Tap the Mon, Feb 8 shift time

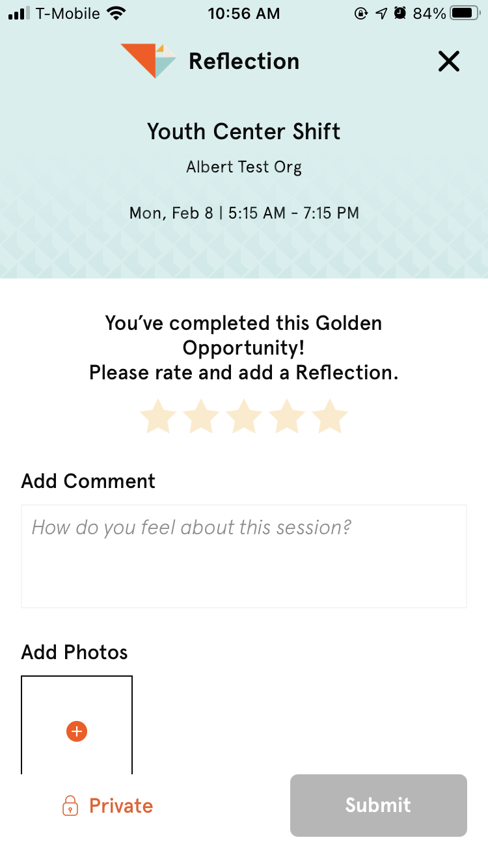(244, 213)
